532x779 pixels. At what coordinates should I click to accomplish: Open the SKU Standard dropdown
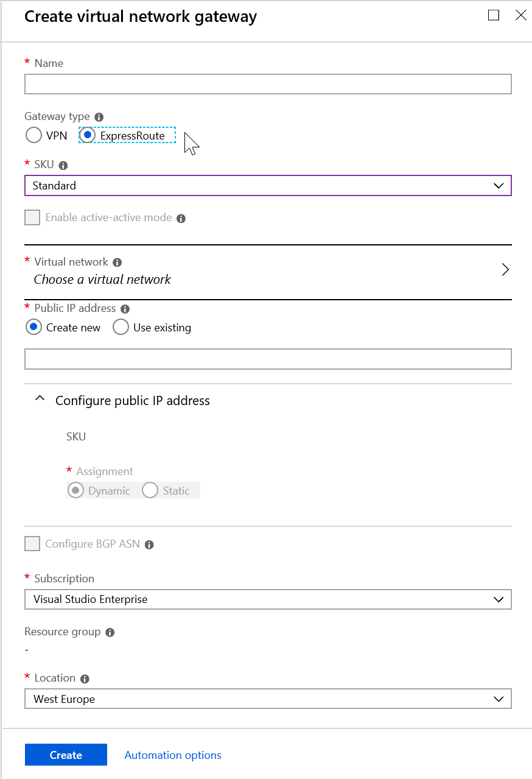[268, 186]
